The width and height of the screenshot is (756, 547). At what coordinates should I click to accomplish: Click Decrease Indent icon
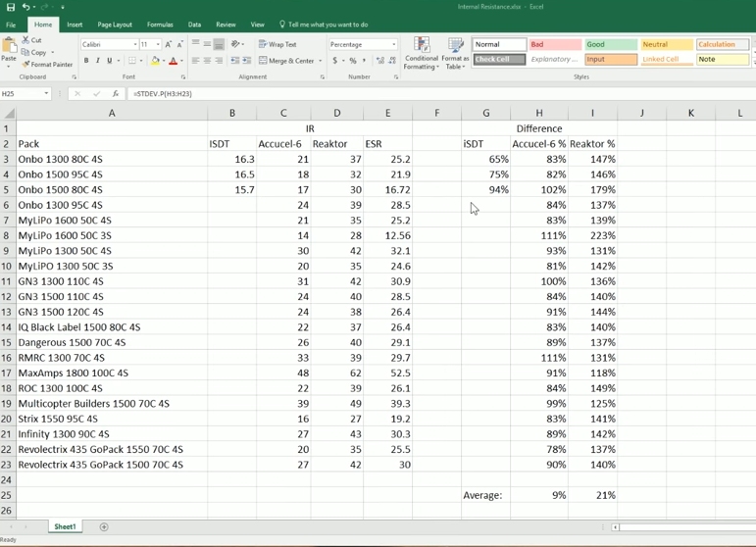click(x=234, y=60)
